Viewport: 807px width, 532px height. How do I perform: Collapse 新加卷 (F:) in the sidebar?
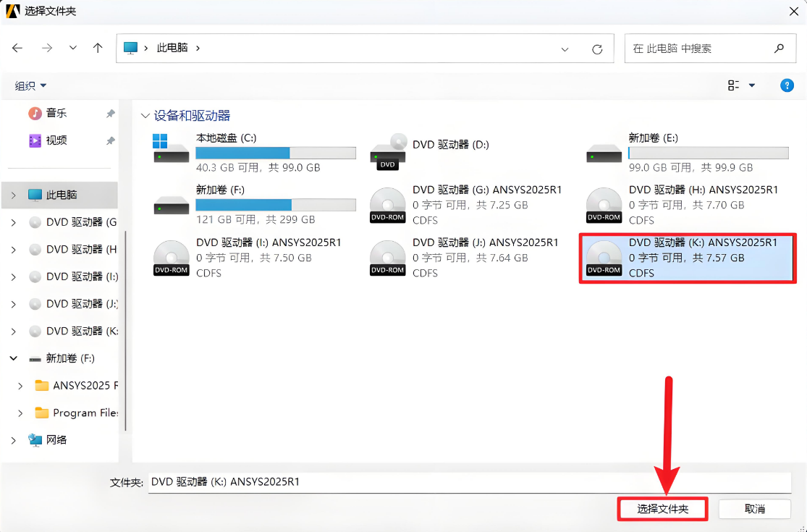pos(14,358)
